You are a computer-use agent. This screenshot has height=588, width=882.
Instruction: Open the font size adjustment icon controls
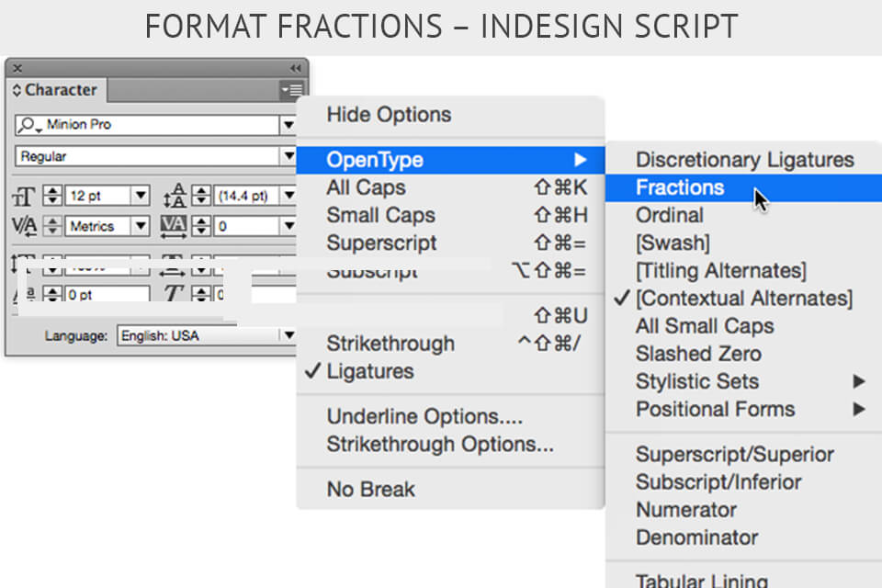click(x=28, y=195)
